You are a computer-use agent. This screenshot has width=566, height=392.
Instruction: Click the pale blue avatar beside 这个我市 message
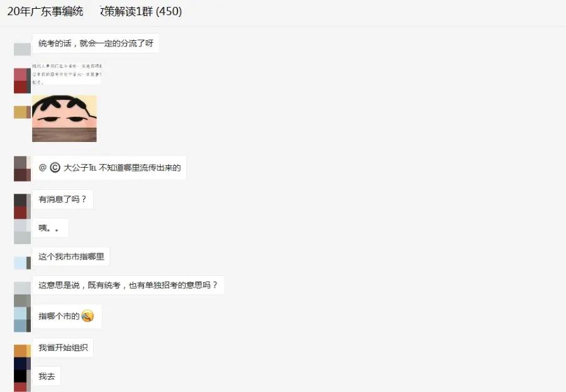22,263
